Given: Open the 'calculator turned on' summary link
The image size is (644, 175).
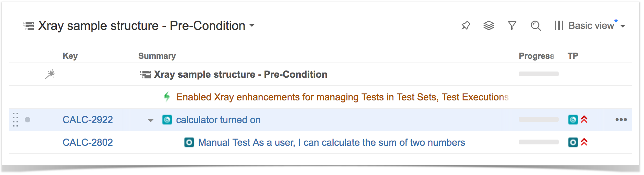Looking at the screenshot, I should pyautogui.click(x=218, y=120).
